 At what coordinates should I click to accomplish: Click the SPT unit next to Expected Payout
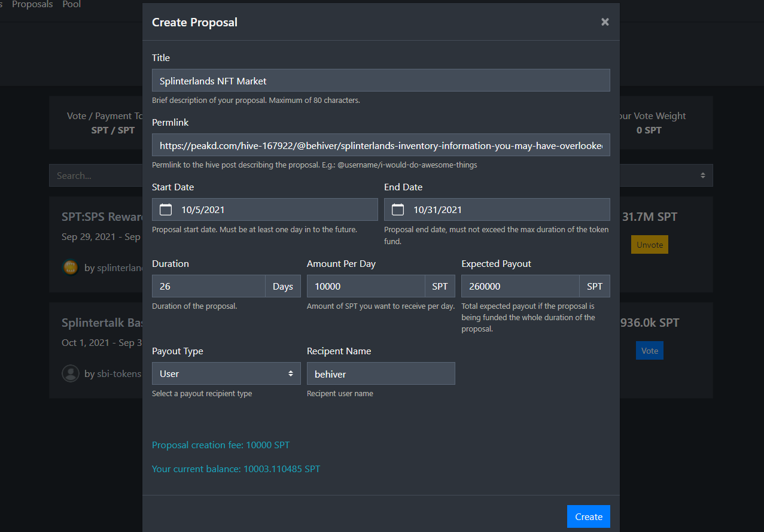coord(595,286)
